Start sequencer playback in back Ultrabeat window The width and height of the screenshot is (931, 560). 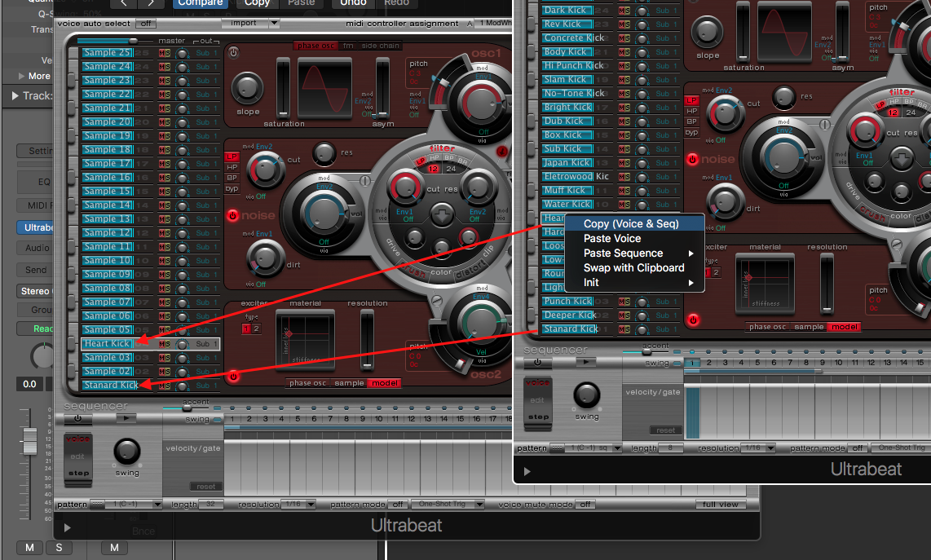126,418
